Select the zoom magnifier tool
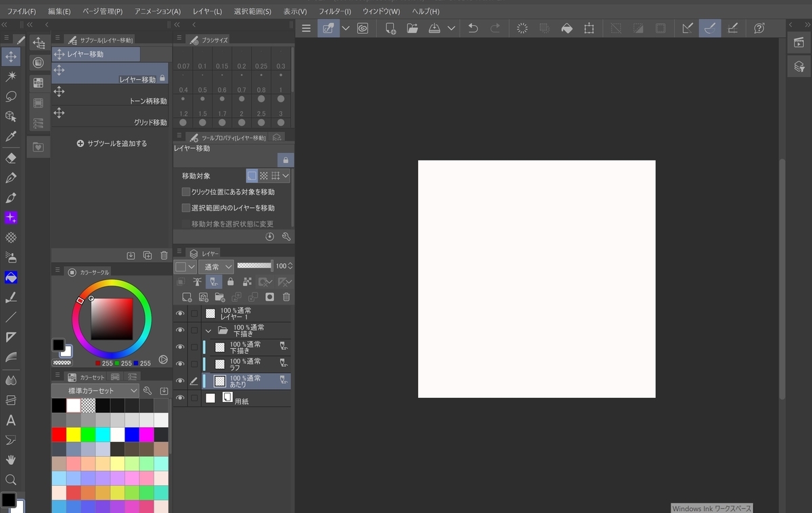 (11, 480)
